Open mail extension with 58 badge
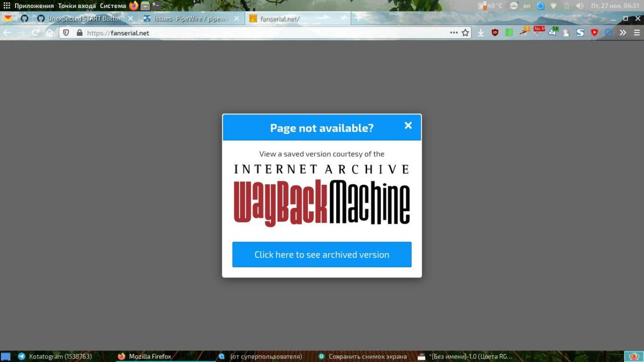Image resolution: width=644 pixels, height=362 pixels. [x=553, y=32]
